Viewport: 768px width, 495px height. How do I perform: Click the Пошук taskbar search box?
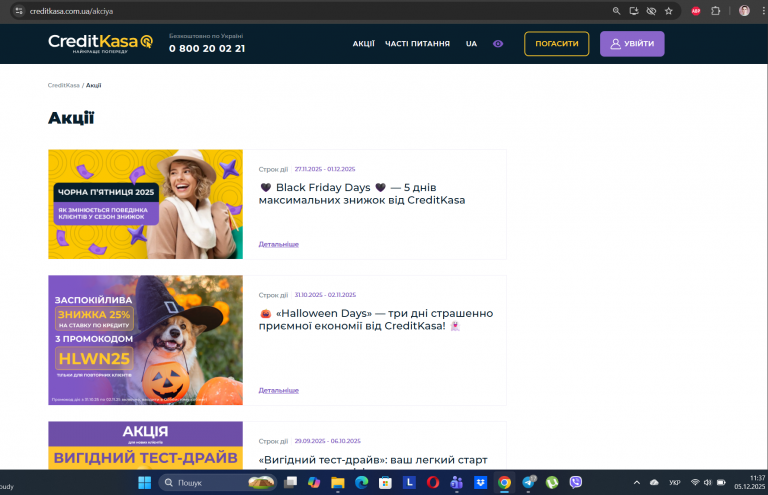(x=217, y=483)
